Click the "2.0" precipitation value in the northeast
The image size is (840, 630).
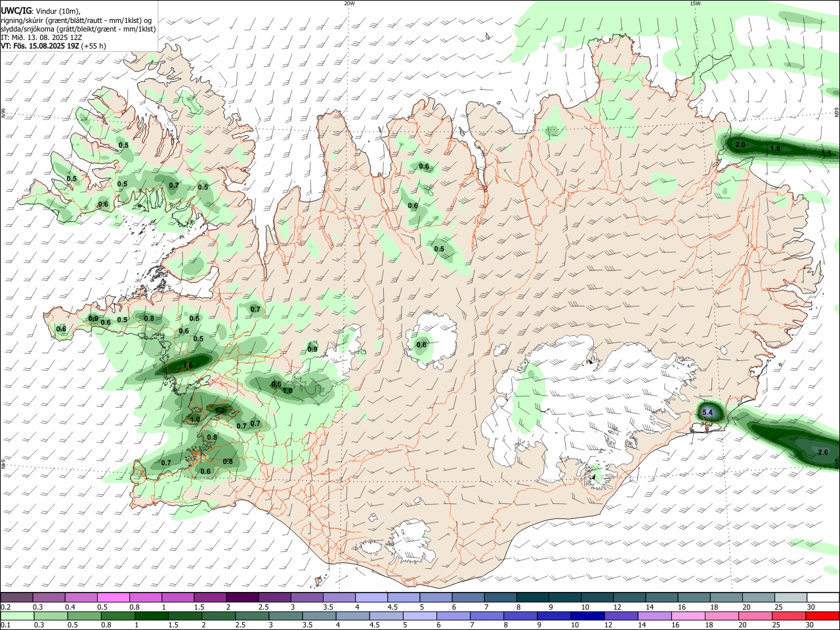[x=740, y=144]
